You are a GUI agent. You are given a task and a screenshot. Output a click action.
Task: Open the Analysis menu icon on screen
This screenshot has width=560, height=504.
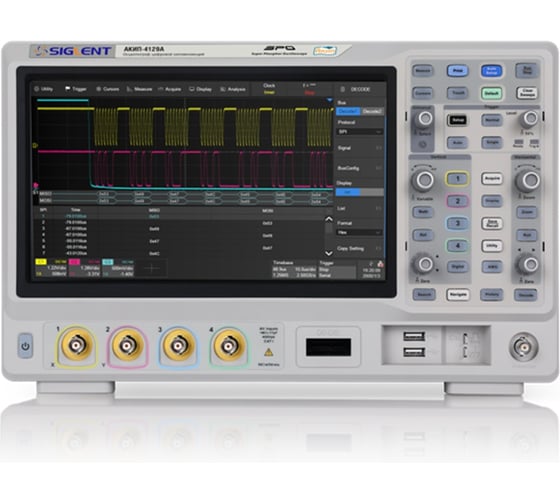[233, 89]
